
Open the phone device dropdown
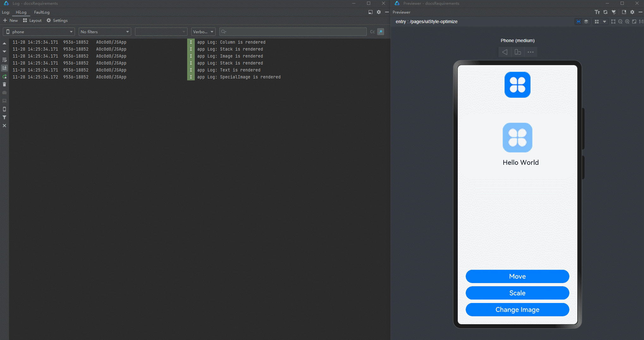click(x=39, y=32)
